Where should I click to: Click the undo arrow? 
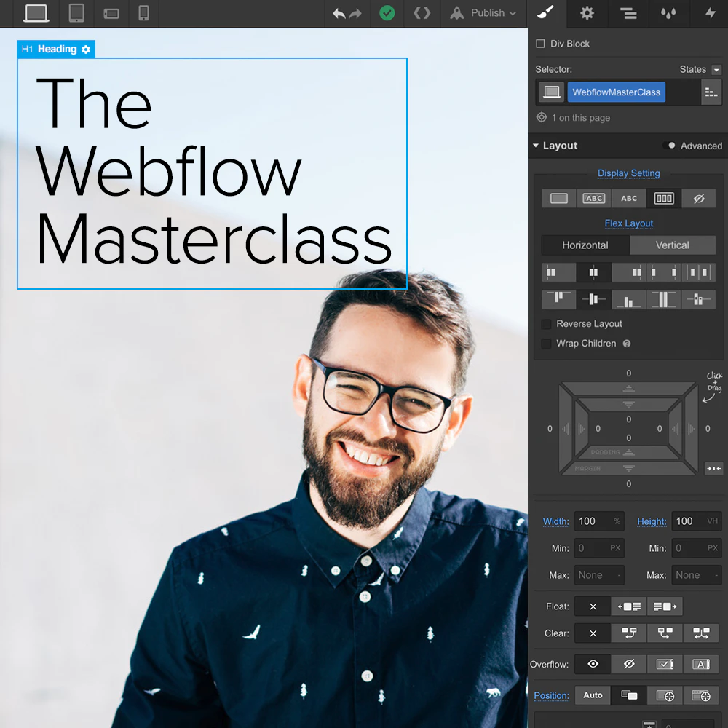tap(339, 13)
